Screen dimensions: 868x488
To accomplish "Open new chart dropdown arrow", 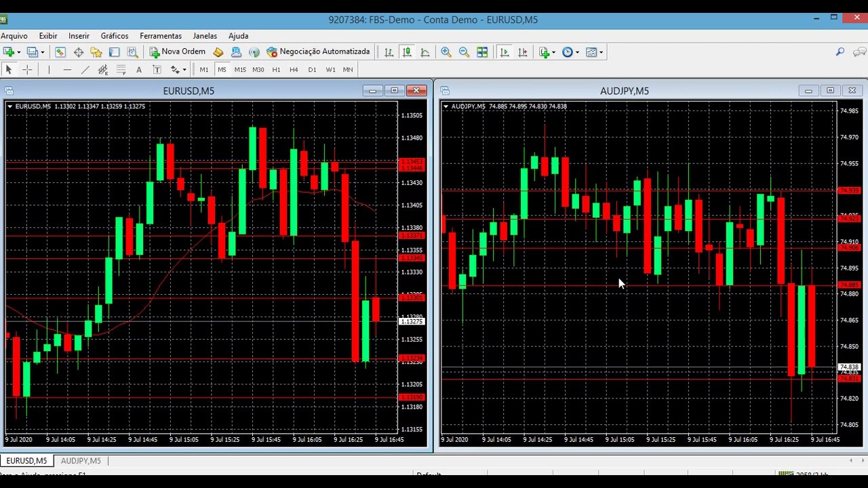I will click(19, 52).
